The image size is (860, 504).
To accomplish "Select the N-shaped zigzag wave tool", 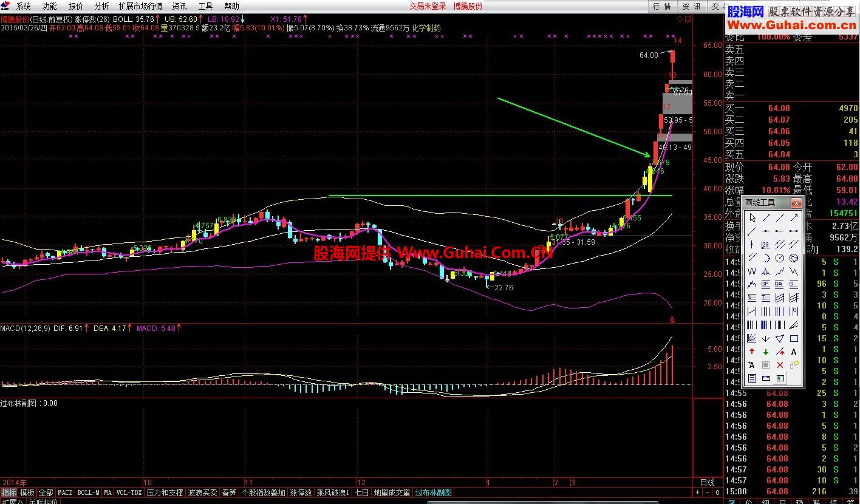I will pyautogui.click(x=794, y=271).
